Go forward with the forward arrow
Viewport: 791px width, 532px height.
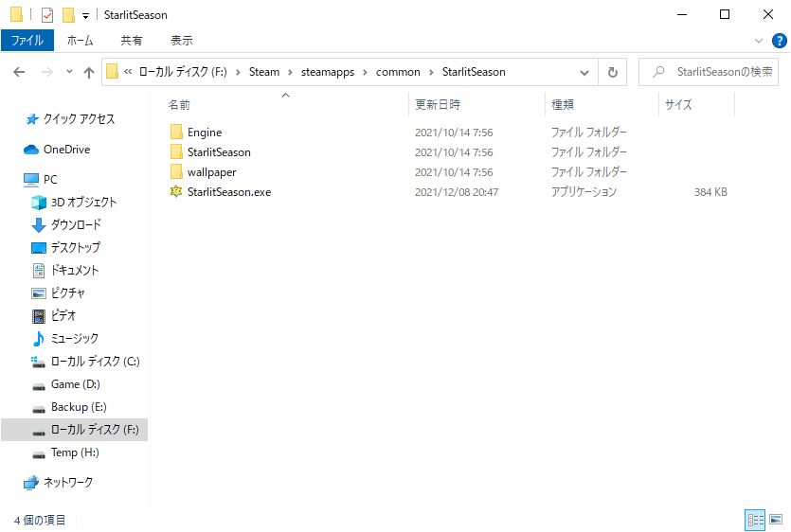[47, 72]
